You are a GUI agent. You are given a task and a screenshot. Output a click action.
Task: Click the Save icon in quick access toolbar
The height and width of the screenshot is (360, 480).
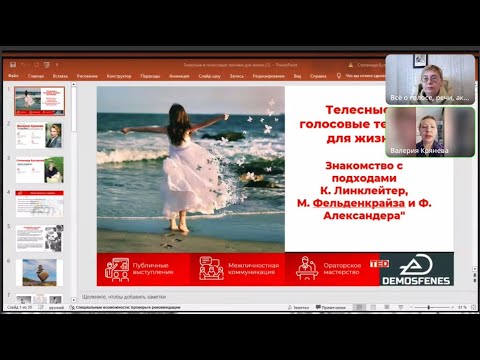(13, 65)
